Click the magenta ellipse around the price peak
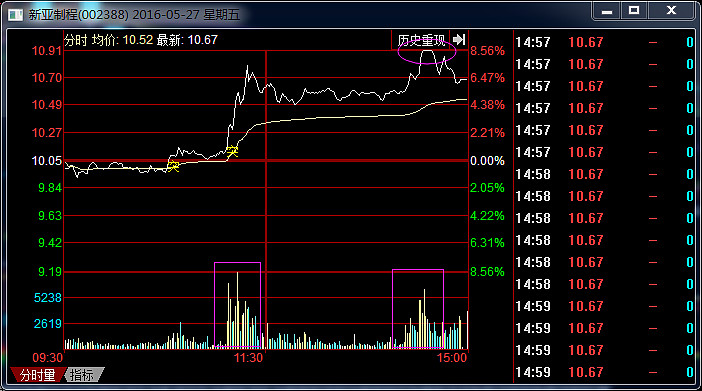The width and height of the screenshot is (702, 391). point(427,51)
